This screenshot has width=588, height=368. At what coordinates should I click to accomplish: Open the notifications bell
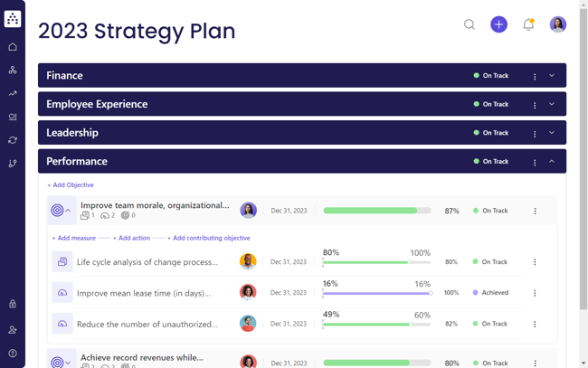coord(528,24)
